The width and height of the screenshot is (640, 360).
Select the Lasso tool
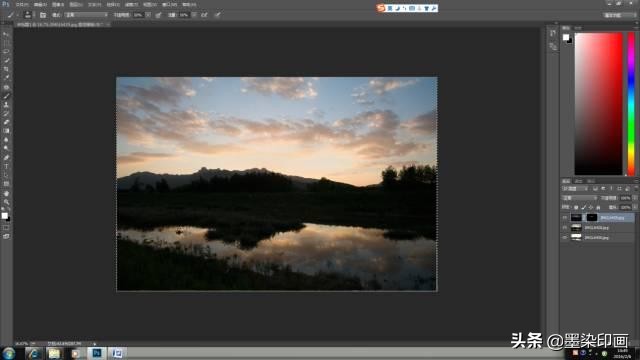[6, 52]
